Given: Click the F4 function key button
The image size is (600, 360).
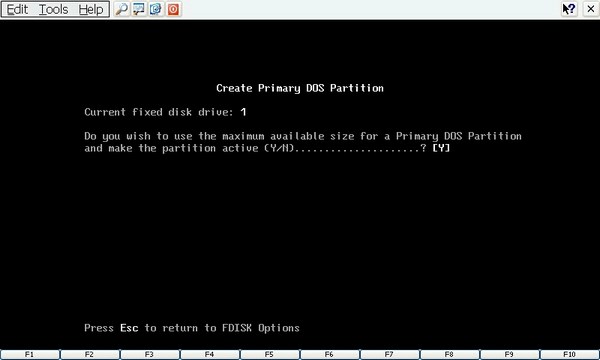Looking at the screenshot, I should click(210, 355).
